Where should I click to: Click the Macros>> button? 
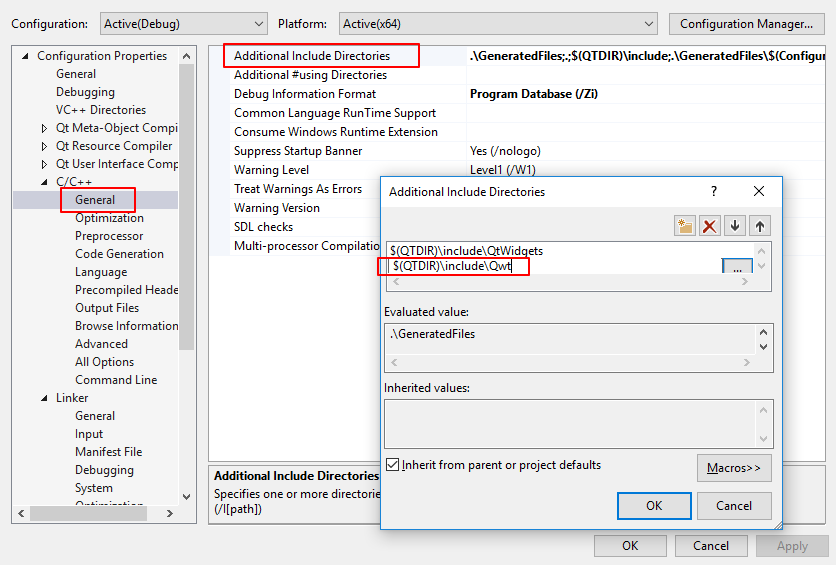[x=733, y=467]
